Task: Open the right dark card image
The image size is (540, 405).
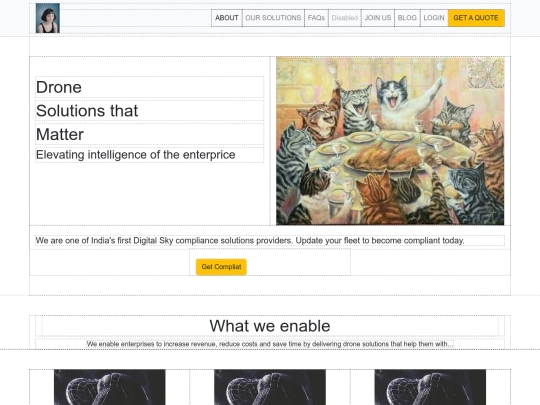Action: (x=430, y=387)
